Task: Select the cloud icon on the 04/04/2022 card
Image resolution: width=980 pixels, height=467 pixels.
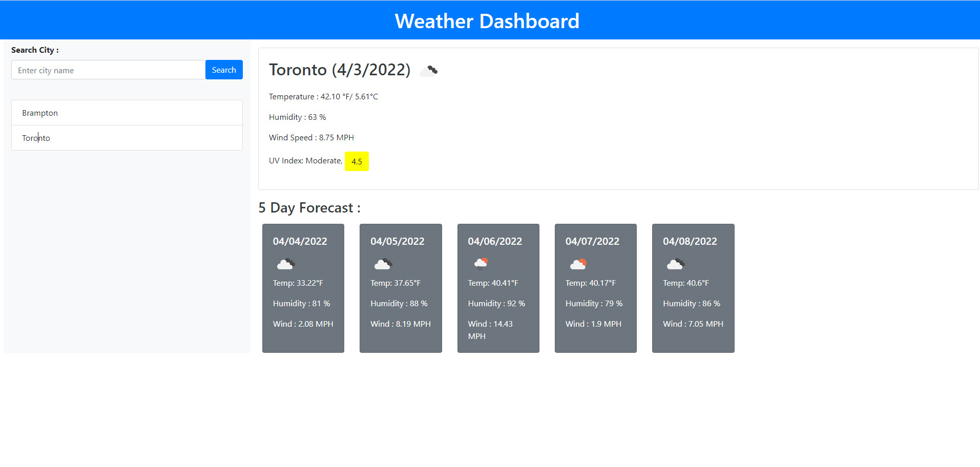Action: [285, 264]
